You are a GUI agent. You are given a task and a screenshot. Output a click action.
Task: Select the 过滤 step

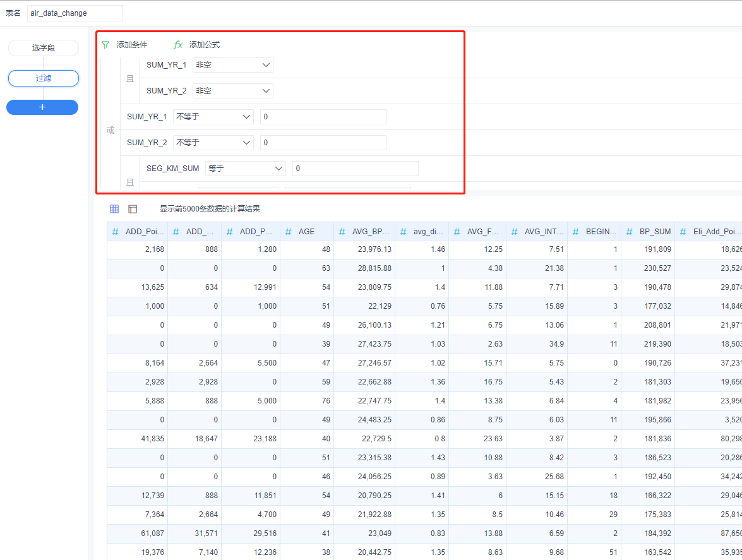click(43, 78)
